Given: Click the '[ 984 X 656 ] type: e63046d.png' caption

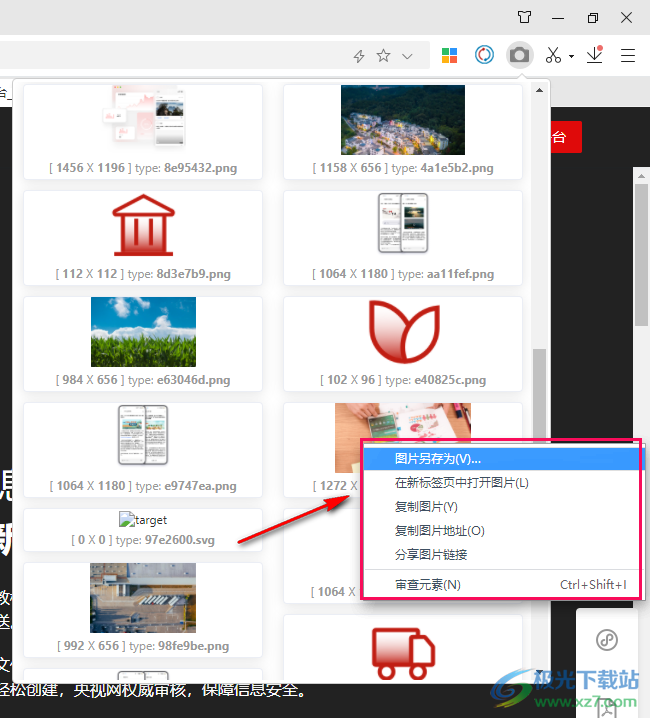Looking at the screenshot, I should (x=143, y=380).
